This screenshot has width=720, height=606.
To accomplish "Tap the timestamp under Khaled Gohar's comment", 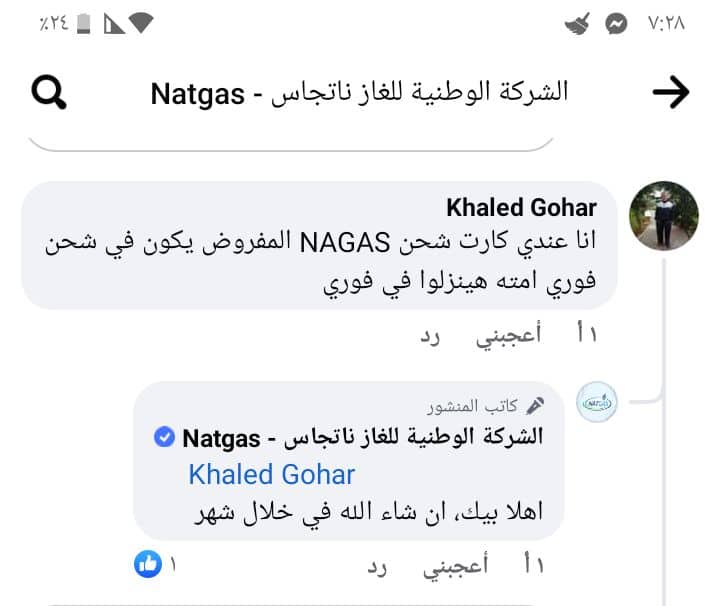I will click(585, 335).
